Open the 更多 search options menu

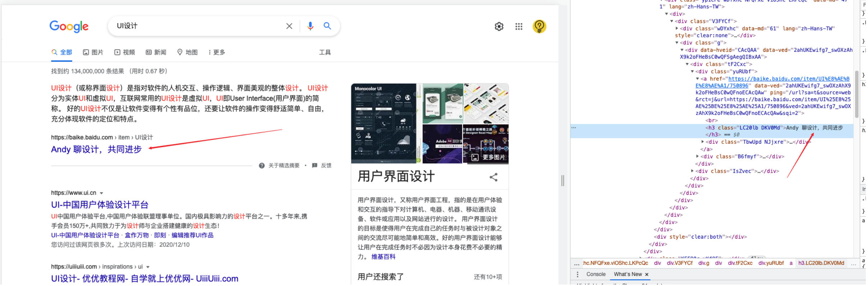coord(217,52)
